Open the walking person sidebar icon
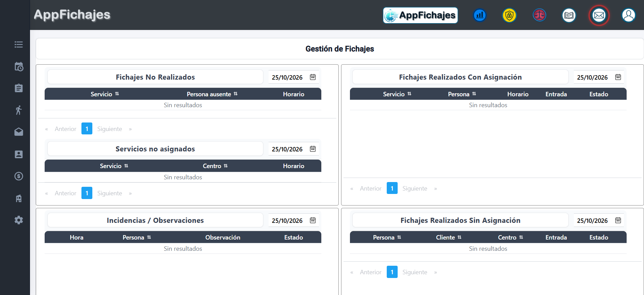The image size is (644, 295). tap(19, 110)
